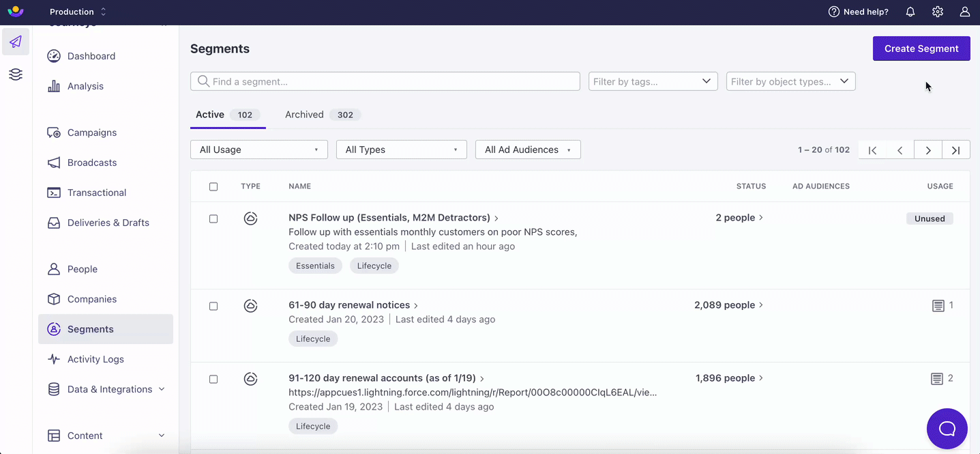Image resolution: width=980 pixels, height=454 pixels.
Task: Click the Content layout icon
Action: 54,436
